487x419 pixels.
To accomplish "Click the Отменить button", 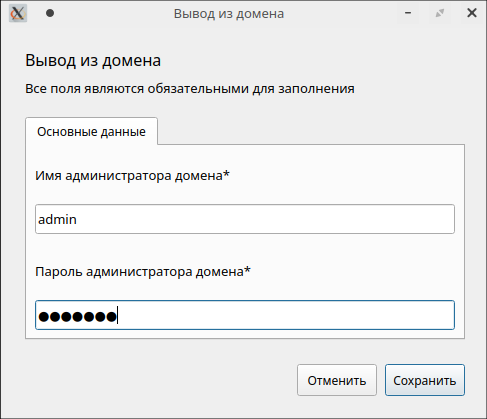I will tap(337, 380).
